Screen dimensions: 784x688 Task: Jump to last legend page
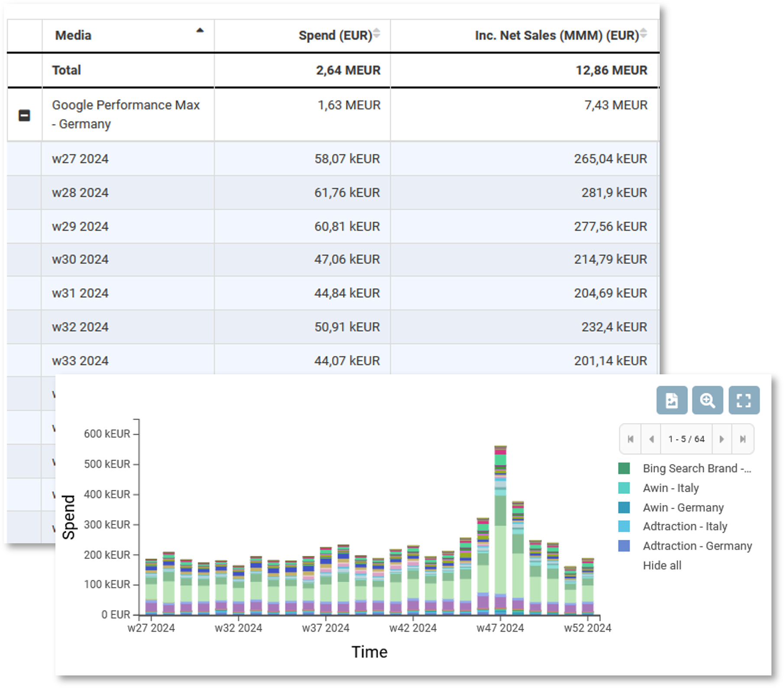coord(743,439)
